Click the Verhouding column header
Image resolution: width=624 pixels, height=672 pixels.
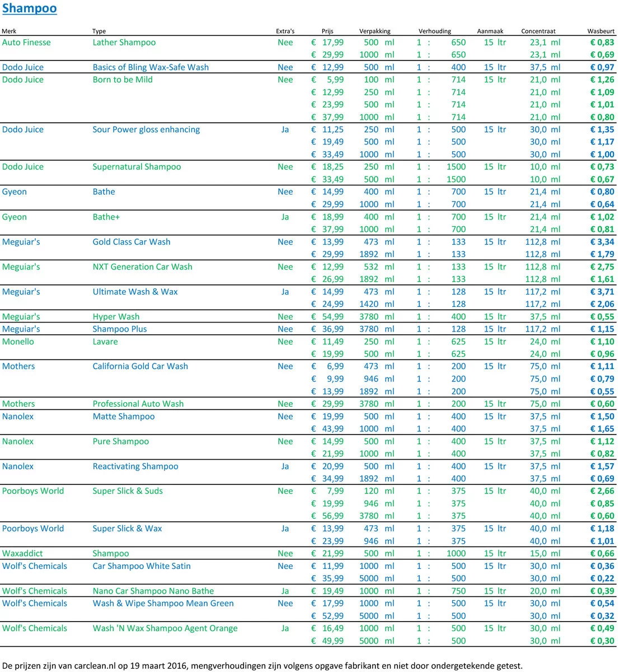[435, 31]
